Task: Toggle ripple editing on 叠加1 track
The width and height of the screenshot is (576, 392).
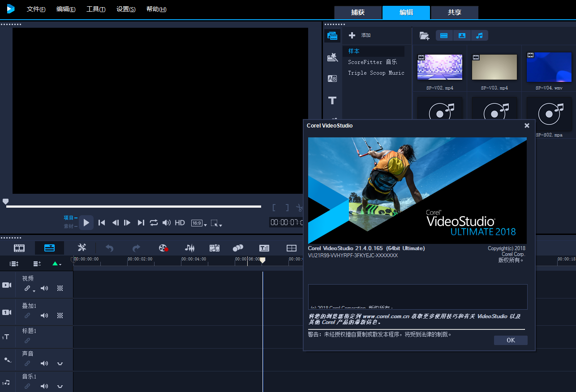Action: click(27, 315)
